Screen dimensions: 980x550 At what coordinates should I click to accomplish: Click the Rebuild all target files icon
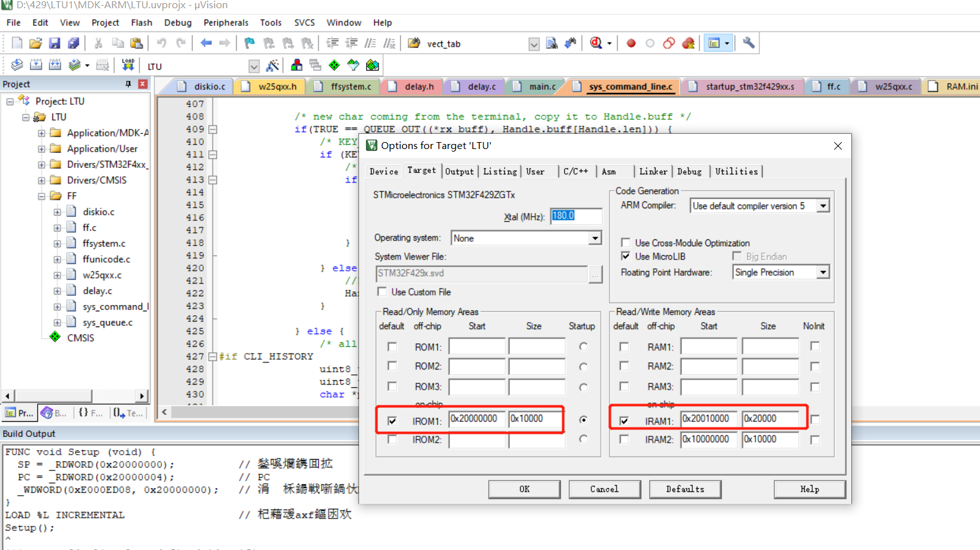point(55,65)
